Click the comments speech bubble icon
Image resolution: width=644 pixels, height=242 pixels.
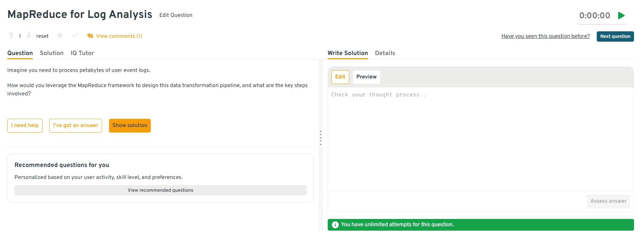(x=90, y=36)
